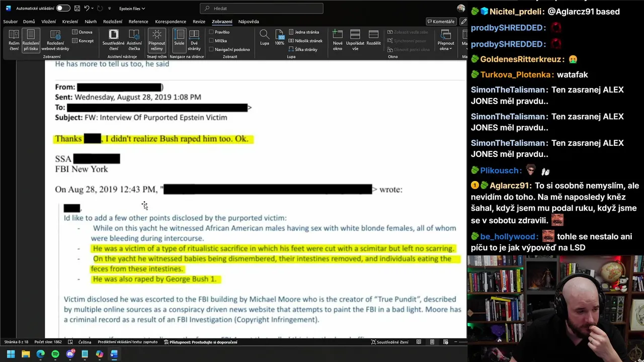Toggle Přepnout režimy dark mode
Viewport: 644px width, 362px height.
click(x=157, y=40)
